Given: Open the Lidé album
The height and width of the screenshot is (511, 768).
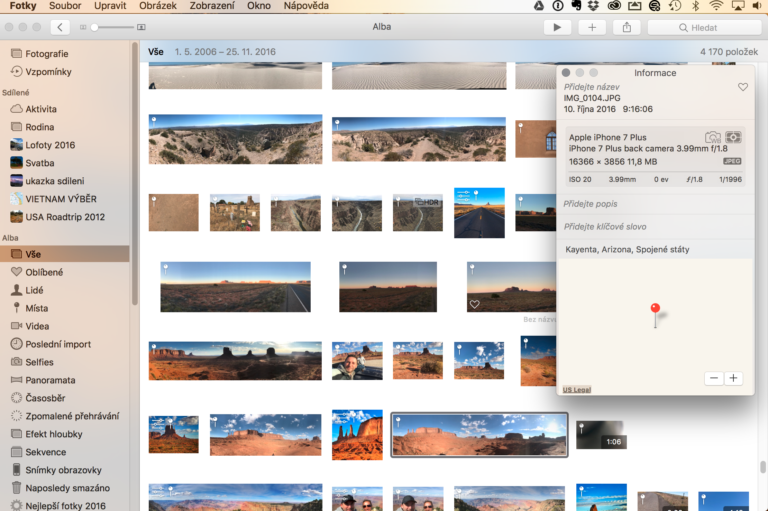Looking at the screenshot, I should (x=37, y=290).
